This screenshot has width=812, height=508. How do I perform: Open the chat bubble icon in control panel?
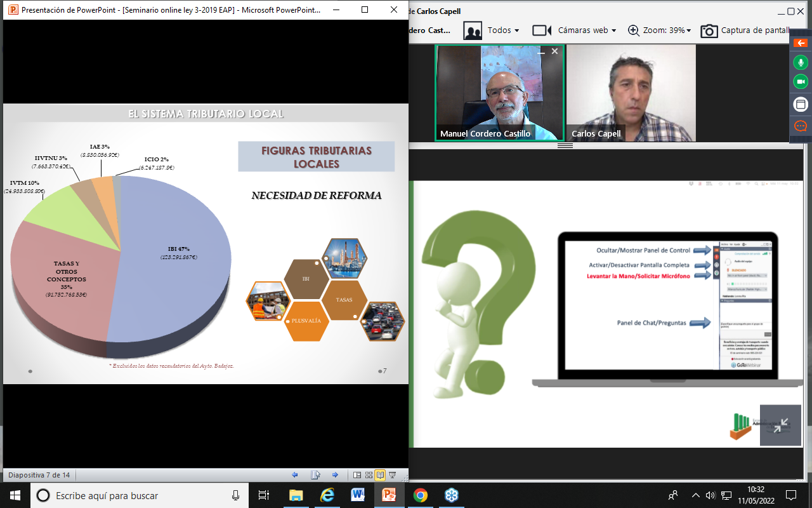click(801, 126)
